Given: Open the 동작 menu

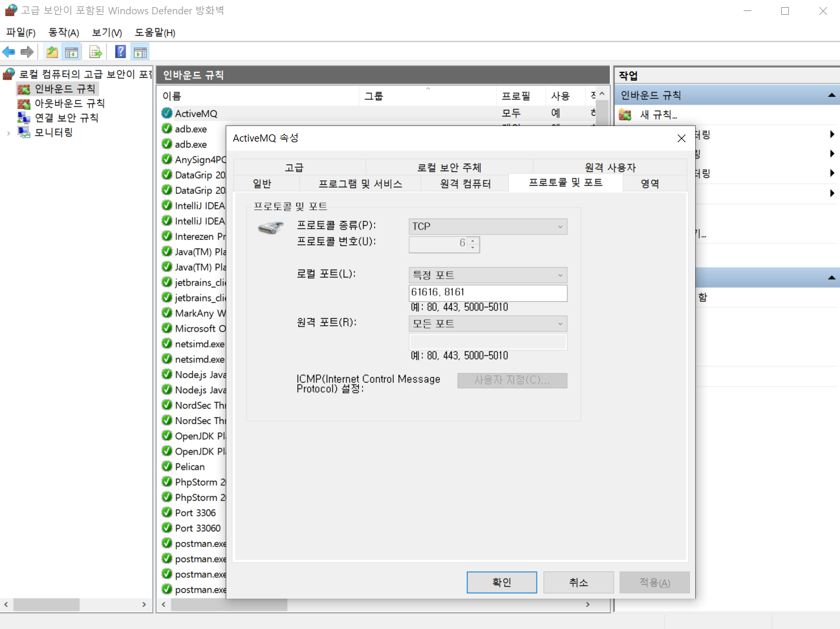Looking at the screenshot, I should pos(64,32).
